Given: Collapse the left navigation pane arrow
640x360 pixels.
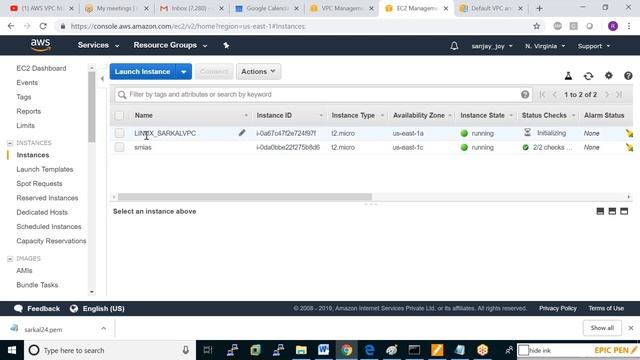Looking at the screenshot, I should pos(102,79).
